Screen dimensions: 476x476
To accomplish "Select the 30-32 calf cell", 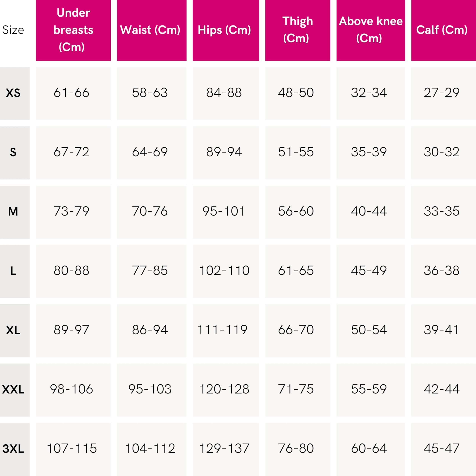I will (442, 152).
